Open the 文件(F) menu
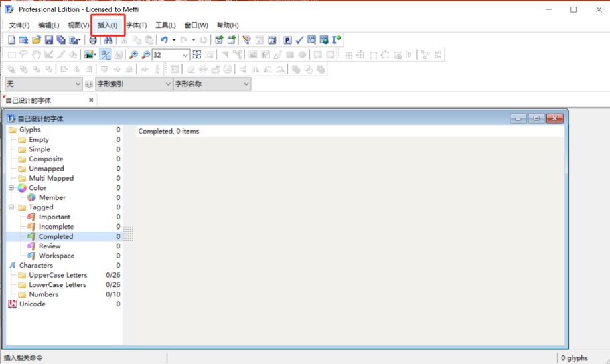 click(x=19, y=25)
